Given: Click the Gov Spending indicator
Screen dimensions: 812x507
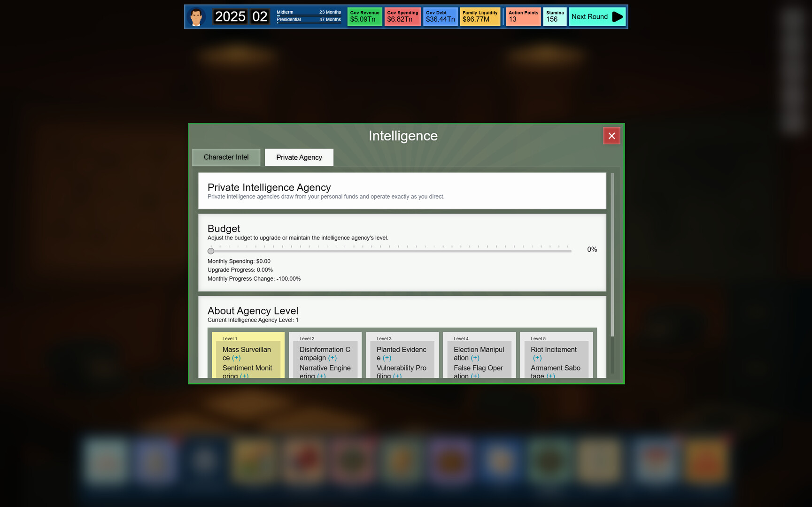Looking at the screenshot, I should [402, 16].
